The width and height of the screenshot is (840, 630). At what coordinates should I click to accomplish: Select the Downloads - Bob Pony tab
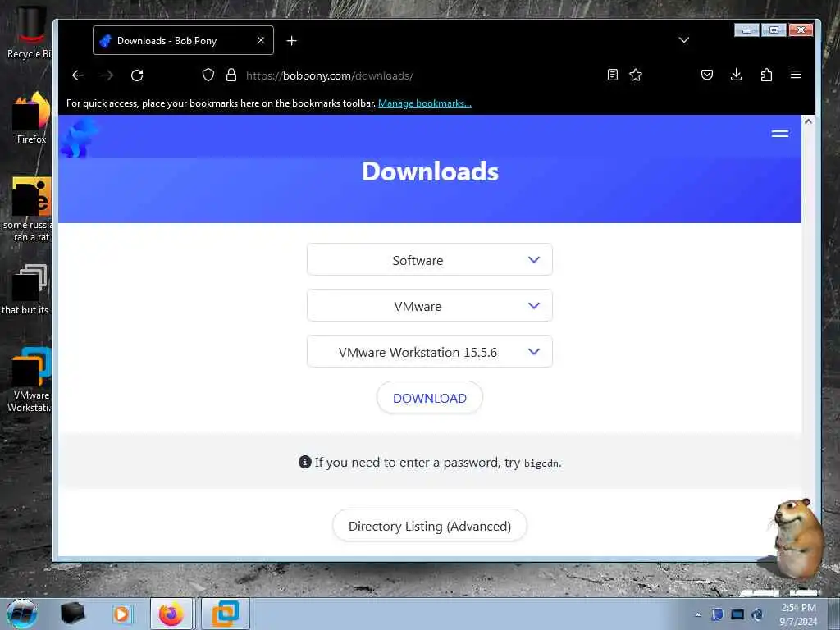pyautogui.click(x=183, y=41)
